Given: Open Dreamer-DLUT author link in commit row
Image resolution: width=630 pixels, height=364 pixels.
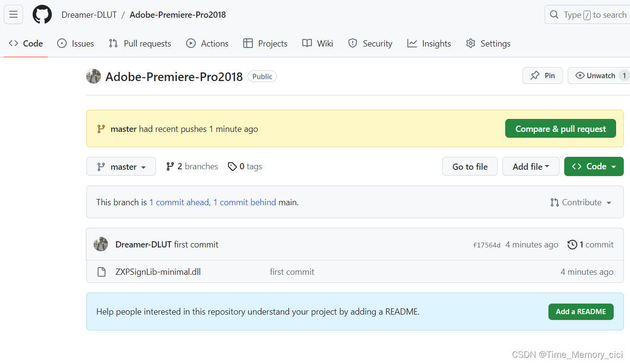Looking at the screenshot, I should [x=143, y=245].
